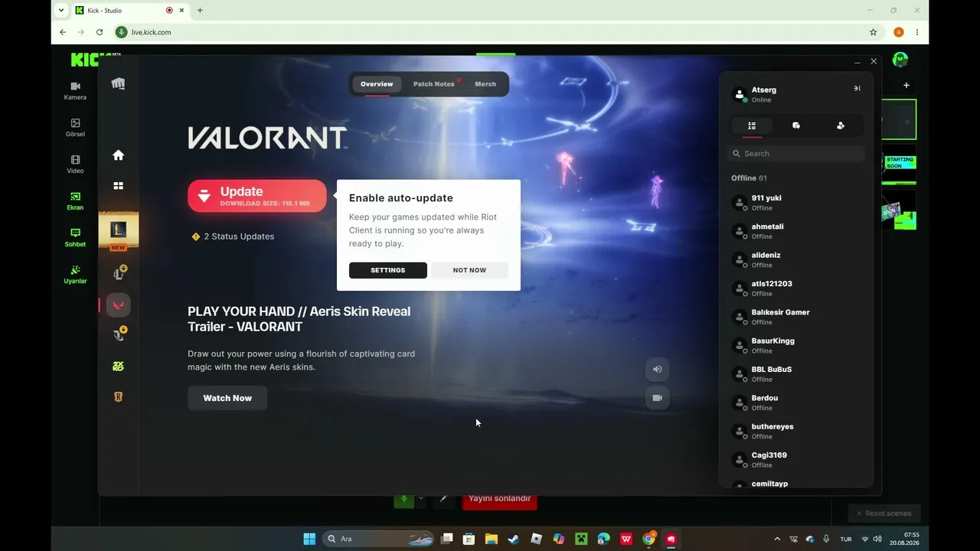This screenshot has width=980, height=551.
Task: Open a new Chrome tab
Action: pos(200,11)
